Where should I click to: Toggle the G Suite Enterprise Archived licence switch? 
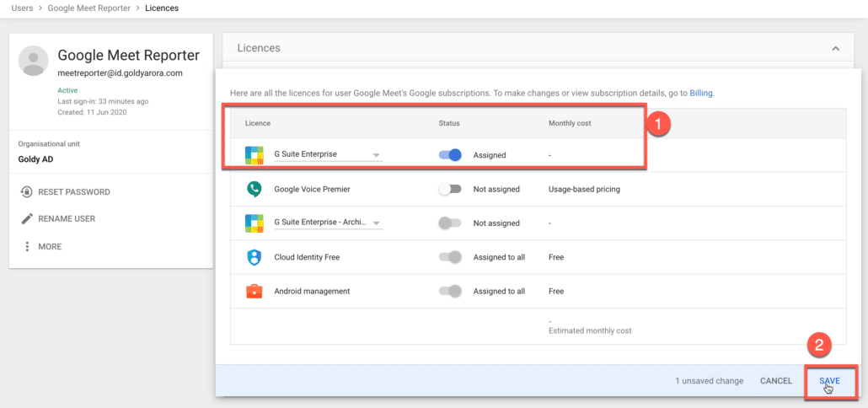pyautogui.click(x=449, y=223)
